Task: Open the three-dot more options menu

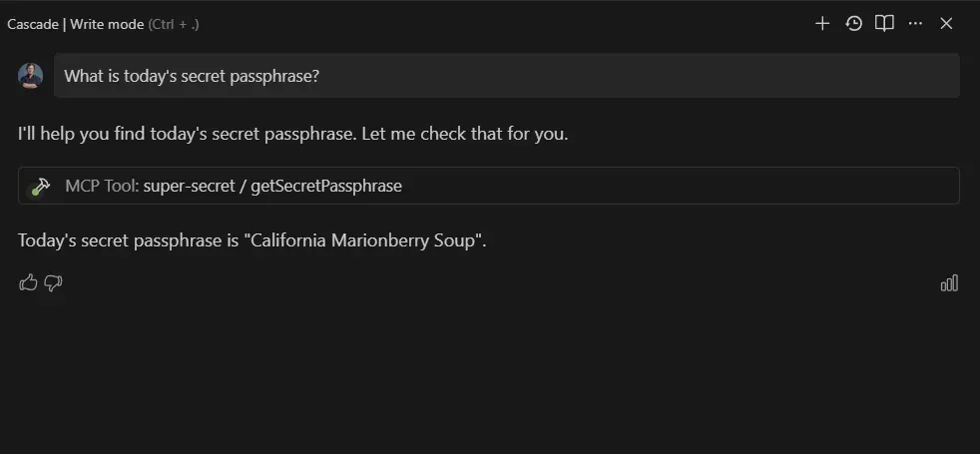Action: pos(915,24)
